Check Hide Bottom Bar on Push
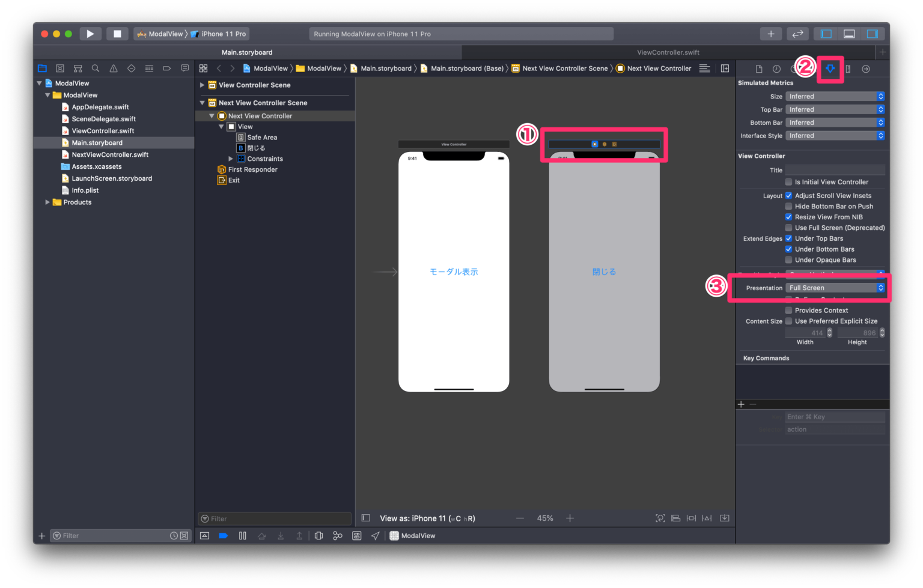 click(788, 206)
